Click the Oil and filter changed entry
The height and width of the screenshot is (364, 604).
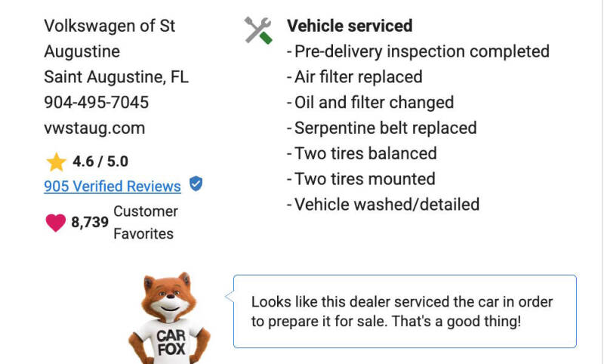pos(371,103)
